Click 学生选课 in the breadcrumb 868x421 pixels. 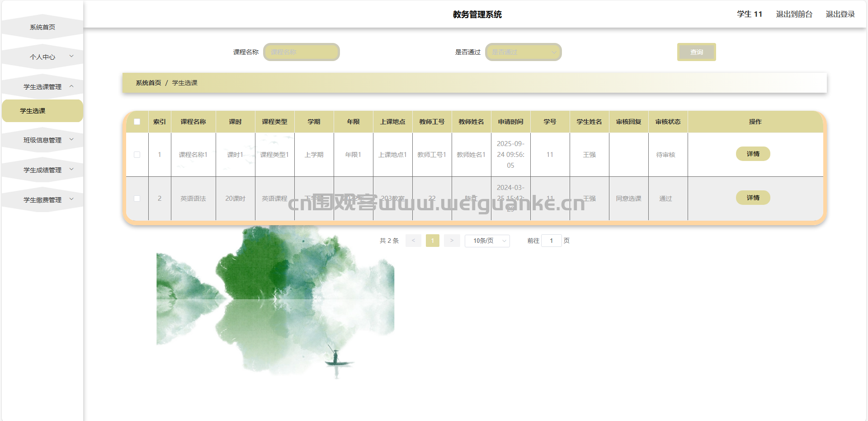point(184,83)
